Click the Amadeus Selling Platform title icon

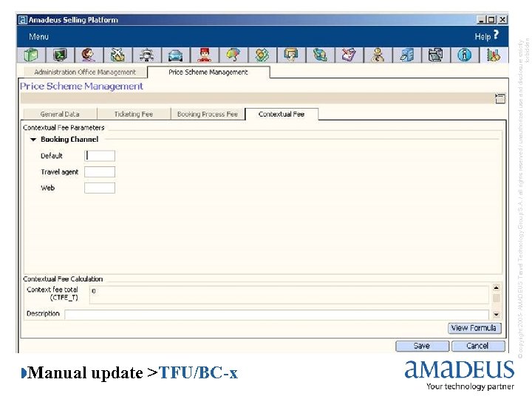pyautogui.click(x=22, y=20)
